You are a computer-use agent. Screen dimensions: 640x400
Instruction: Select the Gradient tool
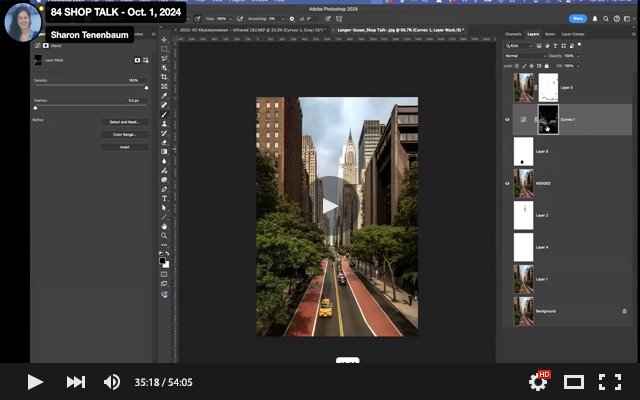(x=164, y=152)
